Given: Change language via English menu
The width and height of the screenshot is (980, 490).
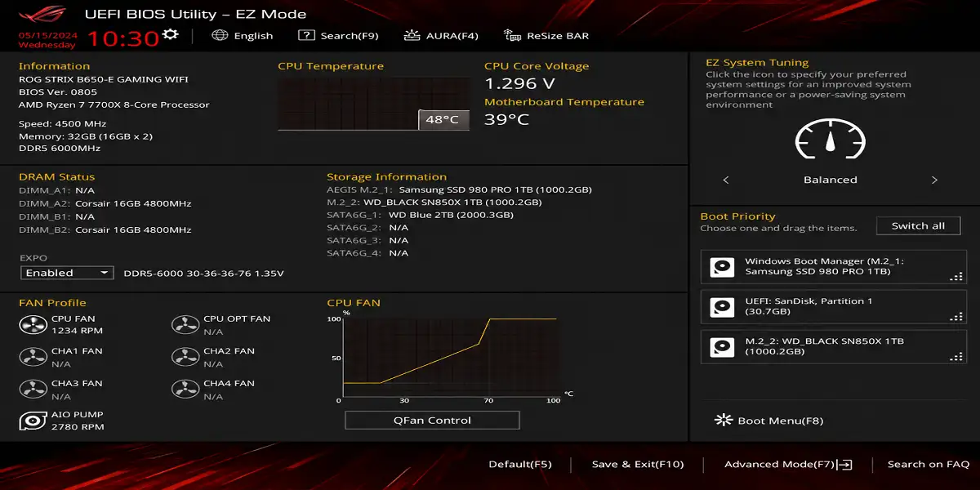Looking at the screenshot, I should point(253,35).
